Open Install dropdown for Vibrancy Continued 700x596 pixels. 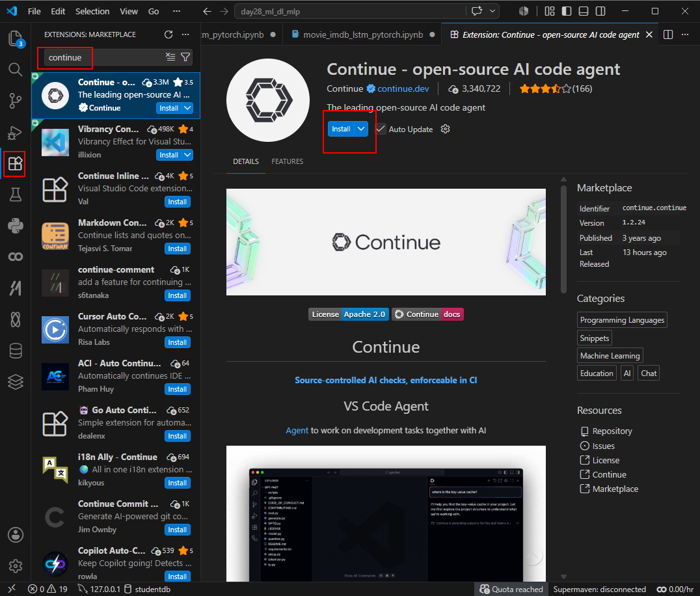(187, 155)
